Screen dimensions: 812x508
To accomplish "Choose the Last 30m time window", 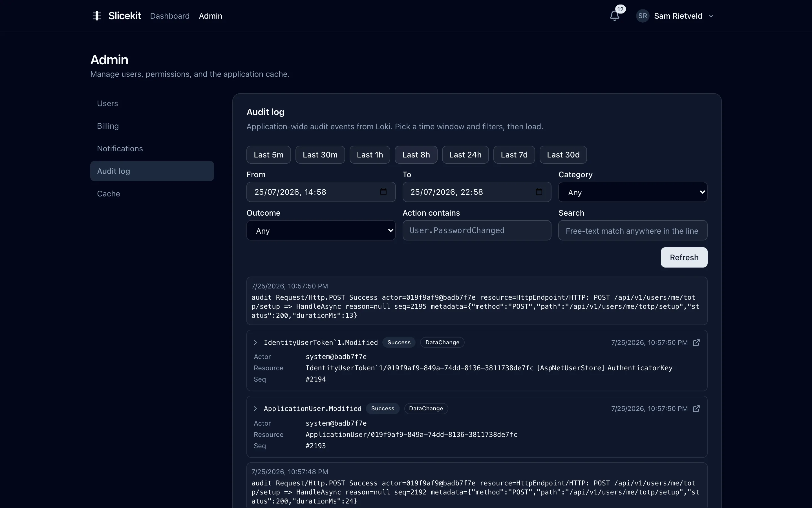I will click(320, 155).
